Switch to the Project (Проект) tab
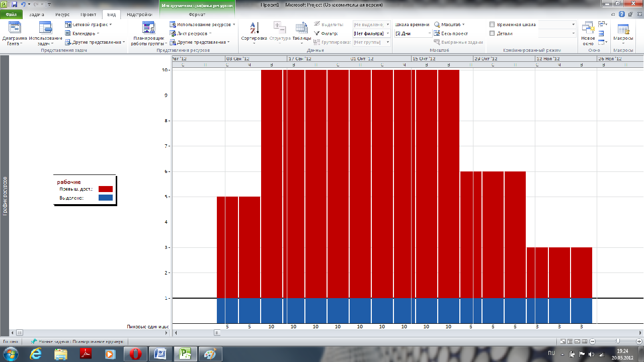Image resolution: width=644 pixels, height=362 pixels. coord(89,15)
